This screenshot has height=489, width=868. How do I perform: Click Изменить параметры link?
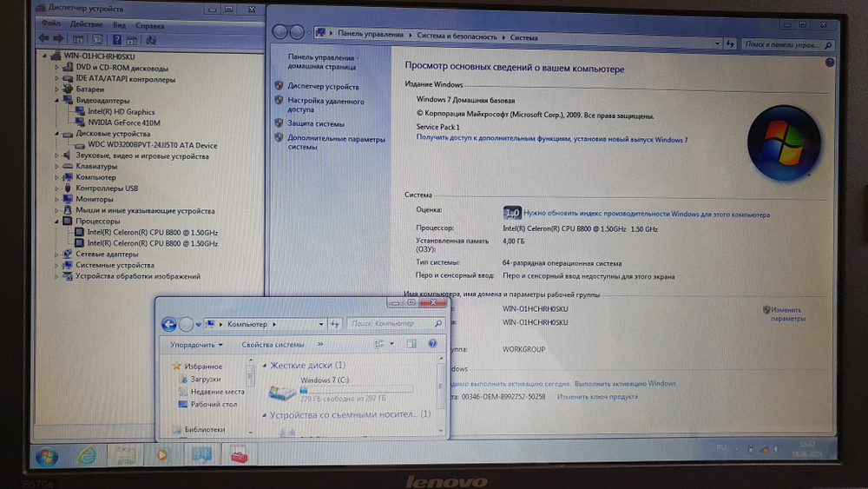788,314
